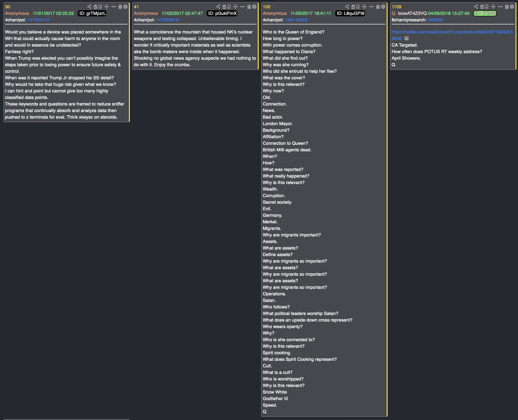Click the ID: grTMpzrL badge
518x420 pixels.
click(x=92, y=13)
